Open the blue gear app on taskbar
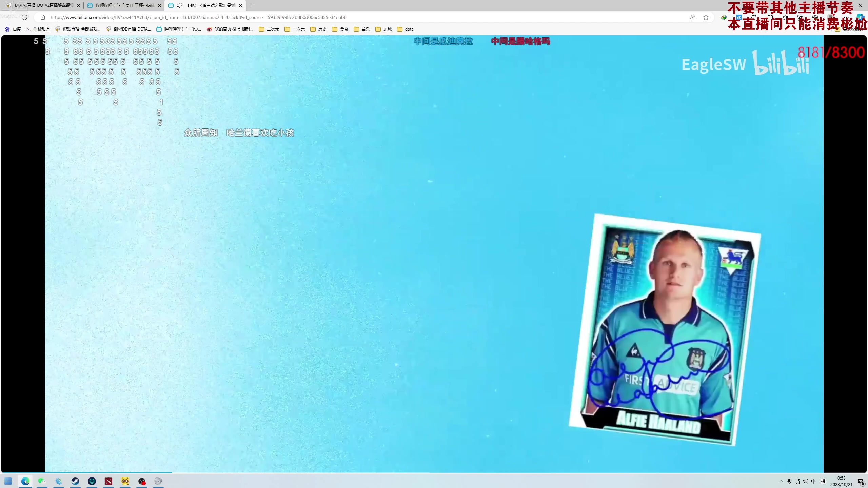Screen dimensions: 868x488 (59, 481)
